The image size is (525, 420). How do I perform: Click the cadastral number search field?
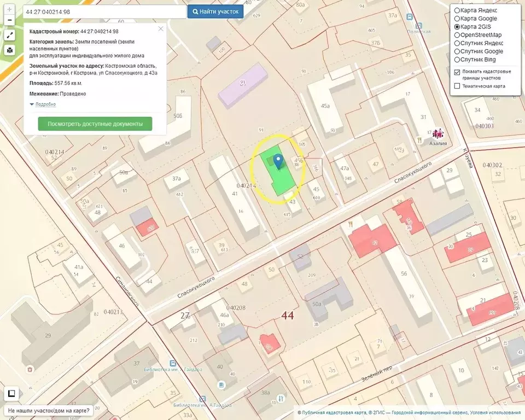point(104,11)
